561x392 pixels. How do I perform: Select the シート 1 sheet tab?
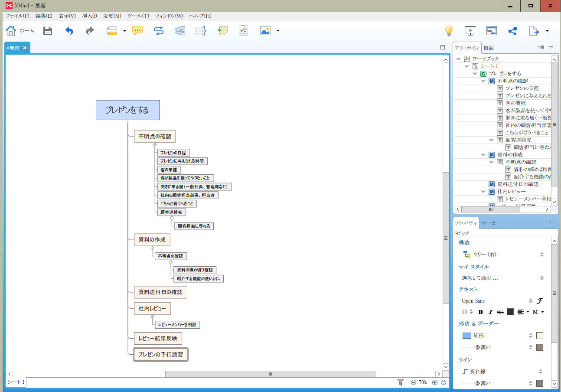pos(16,382)
